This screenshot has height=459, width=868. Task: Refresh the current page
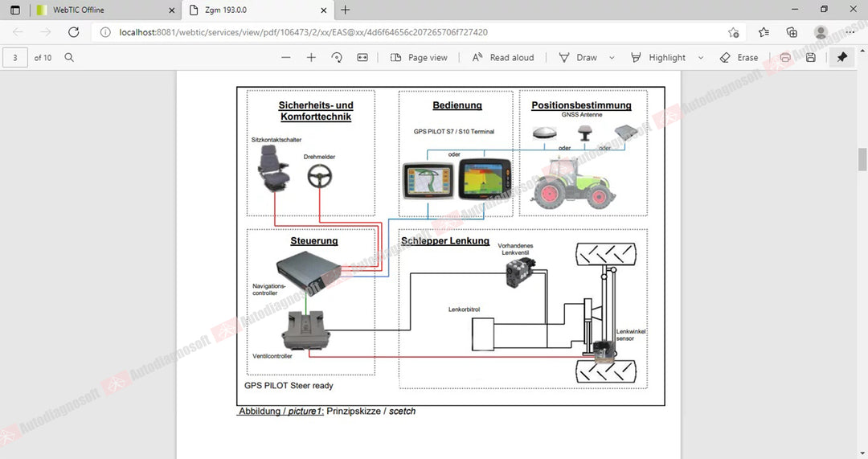[74, 32]
